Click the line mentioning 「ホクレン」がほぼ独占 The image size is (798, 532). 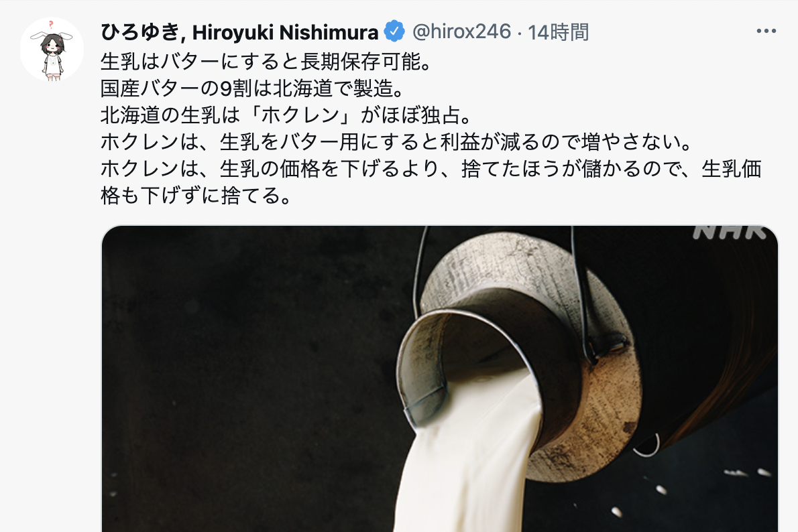point(287,115)
